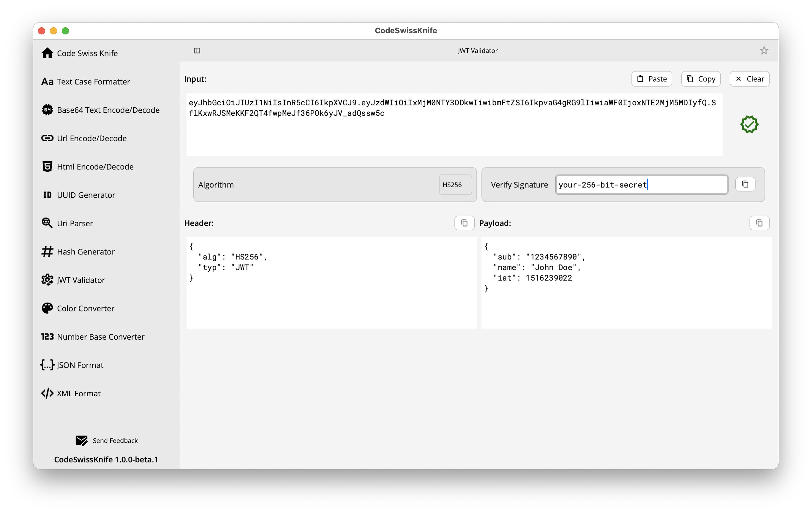Click the "Algorithm" label

(x=216, y=185)
